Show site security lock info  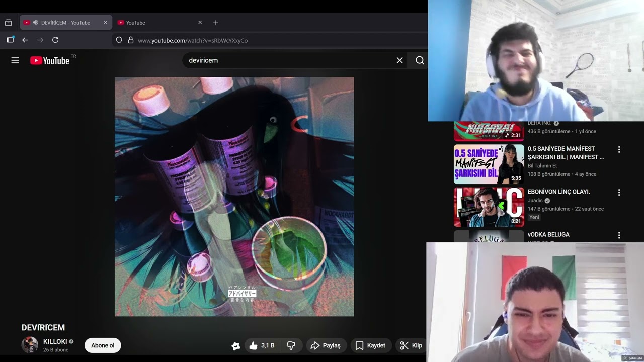click(x=131, y=40)
